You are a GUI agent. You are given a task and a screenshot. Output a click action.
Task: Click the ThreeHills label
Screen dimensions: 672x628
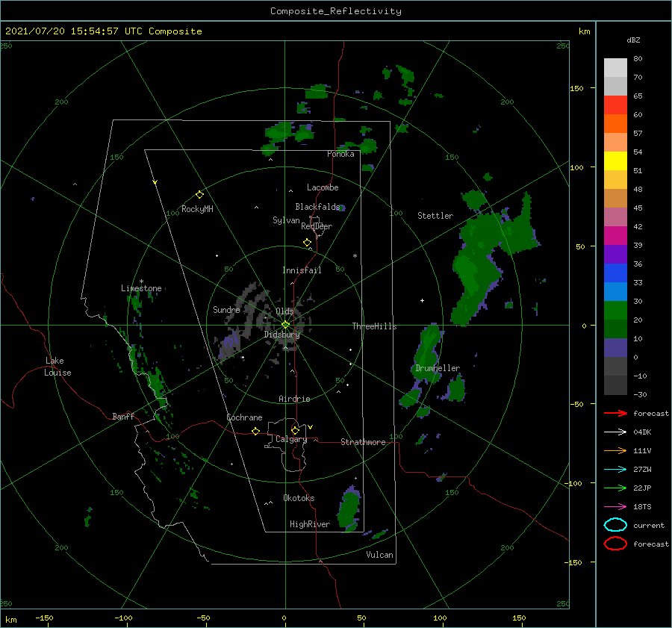pos(374,326)
